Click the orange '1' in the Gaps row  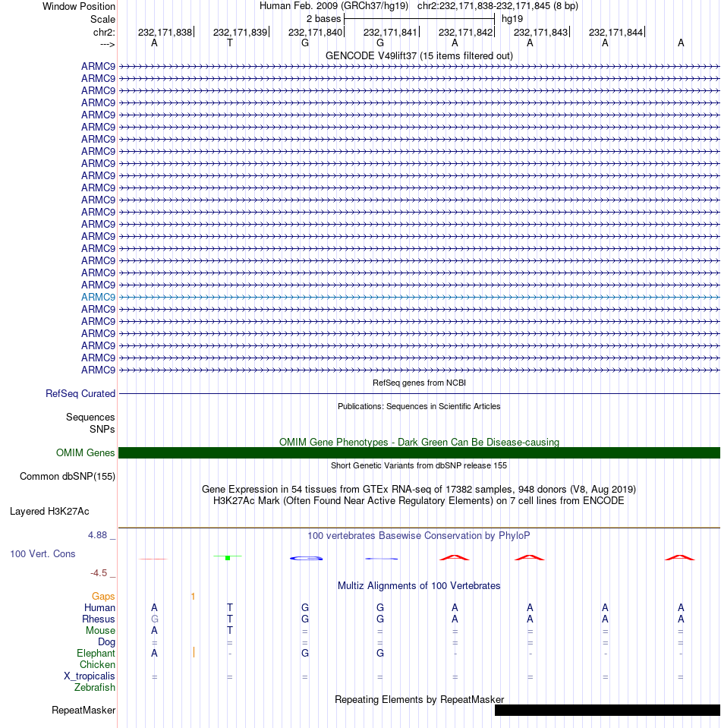click(x=193, y=597)
